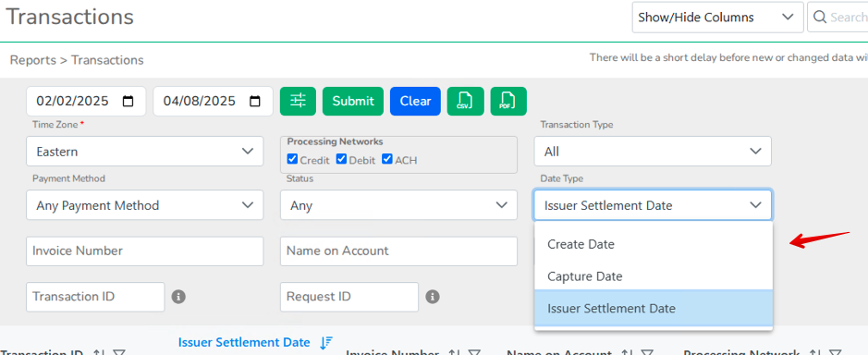Open calendar picker for 04/08/2025 end date
This screenshot has width=868, height=355.
coord(255,102)
